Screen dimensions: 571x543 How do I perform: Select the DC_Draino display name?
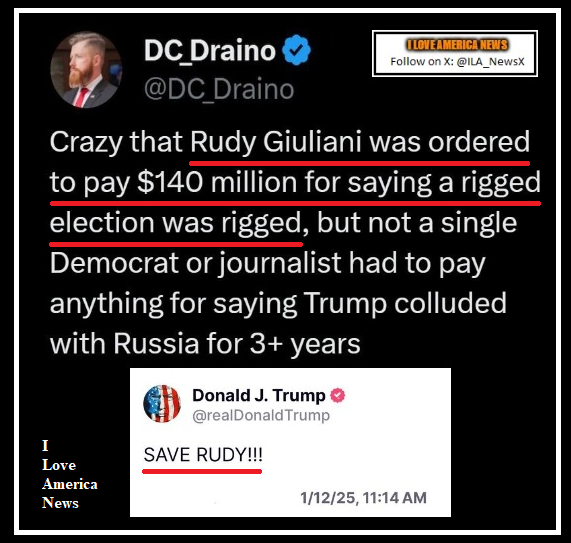coord(210,51)
